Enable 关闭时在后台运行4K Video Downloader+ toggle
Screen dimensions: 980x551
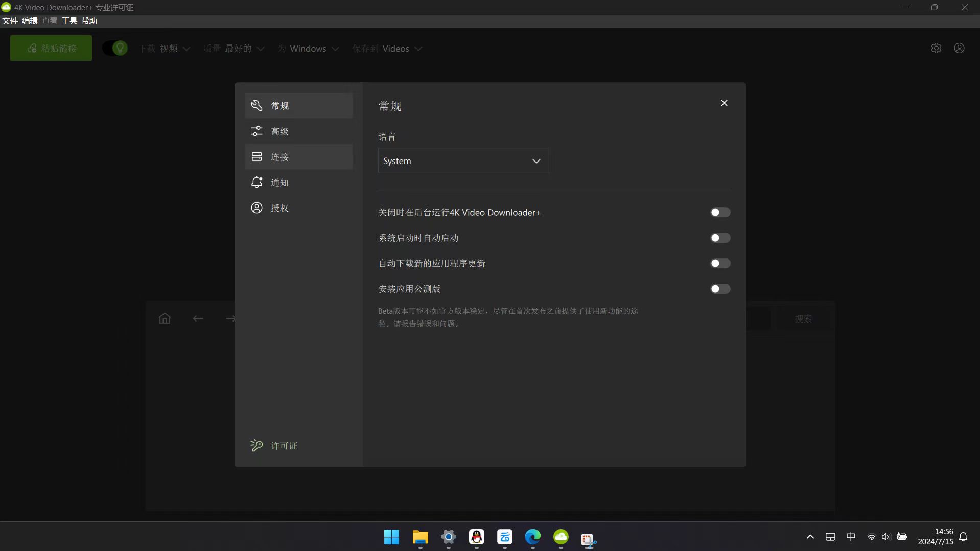click(x=720, y=212)
